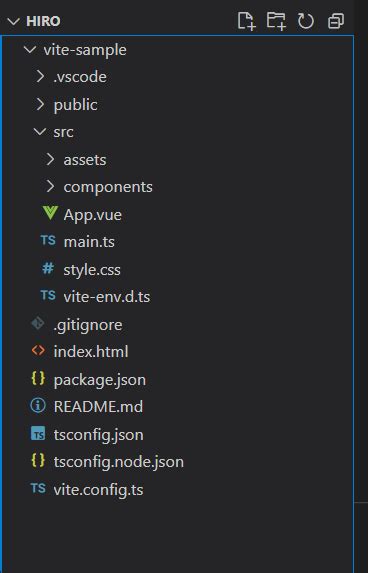Click the git icon beside .gitignore
This screenshot has width=368, height=573.
pos(38,323)
